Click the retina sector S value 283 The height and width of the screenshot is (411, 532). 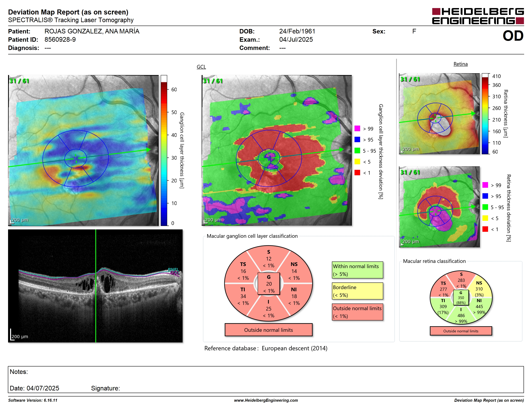tap(461, 280)
